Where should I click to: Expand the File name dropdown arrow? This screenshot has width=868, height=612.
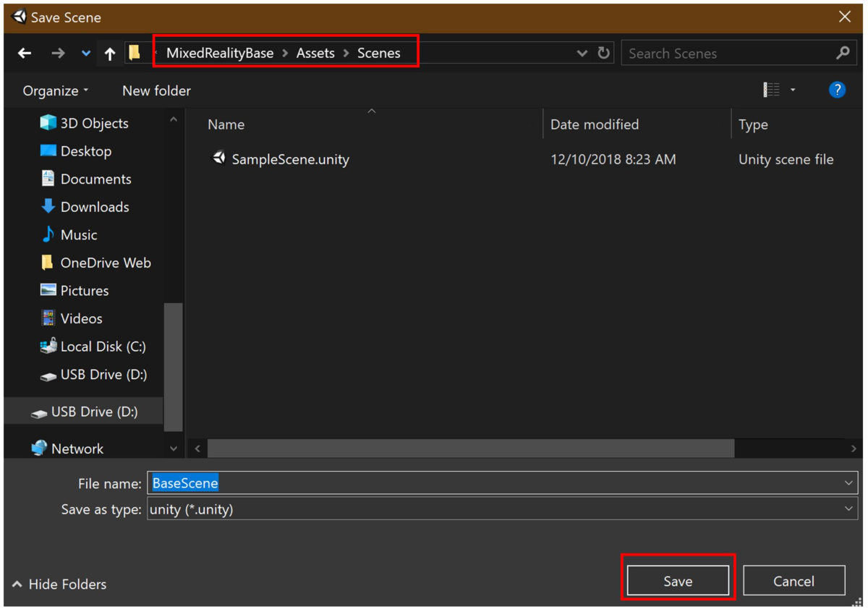tap(848, 483)
